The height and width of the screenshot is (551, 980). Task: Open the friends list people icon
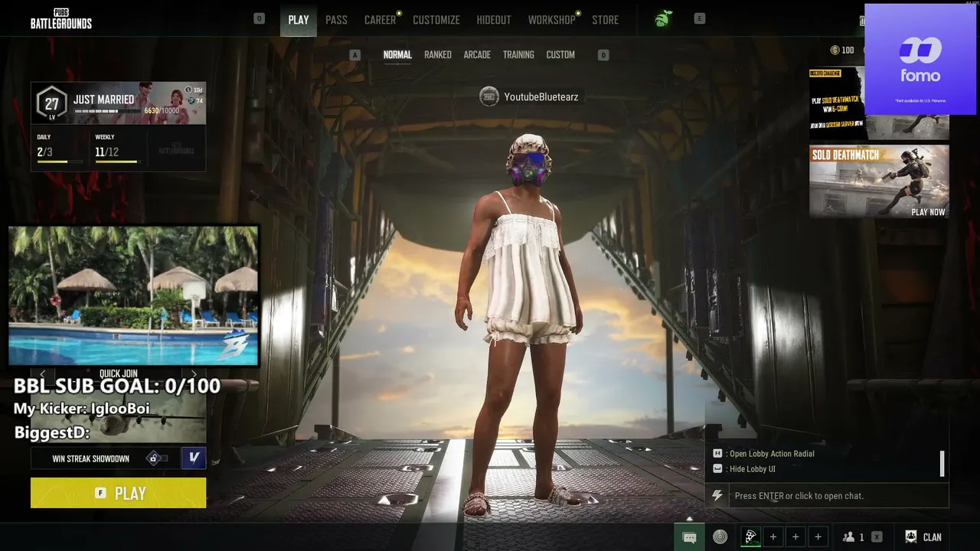pos(848,537)
